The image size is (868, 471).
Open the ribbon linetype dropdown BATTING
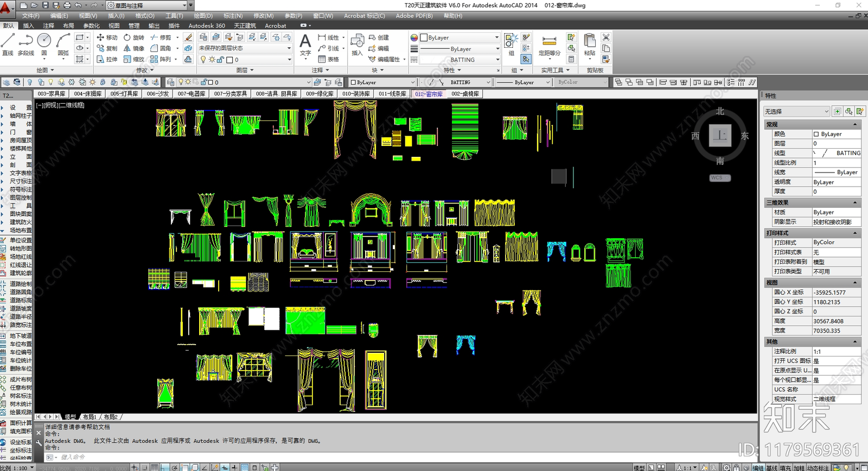pyautogui.click(x=460, y=60)
